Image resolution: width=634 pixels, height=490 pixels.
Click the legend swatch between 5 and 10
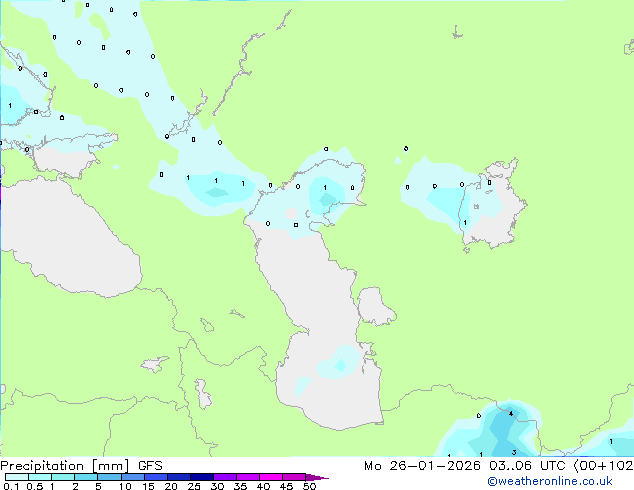pos(109,477)
